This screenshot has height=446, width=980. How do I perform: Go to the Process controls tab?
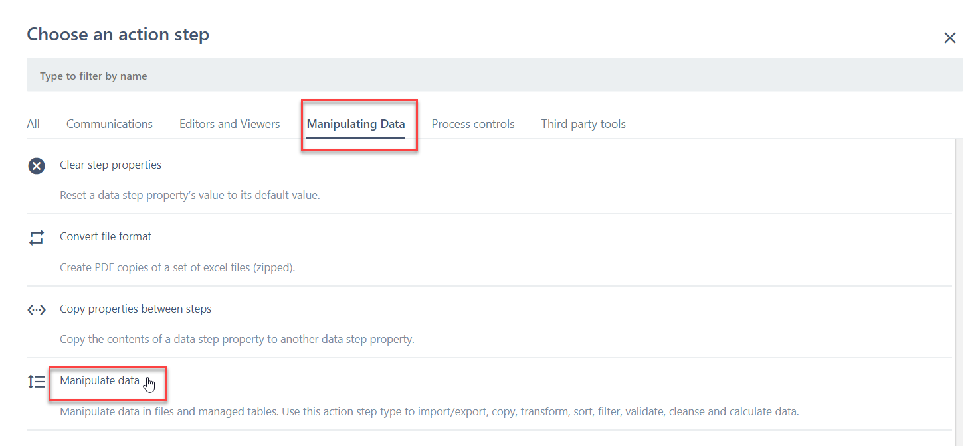(473, 124)
